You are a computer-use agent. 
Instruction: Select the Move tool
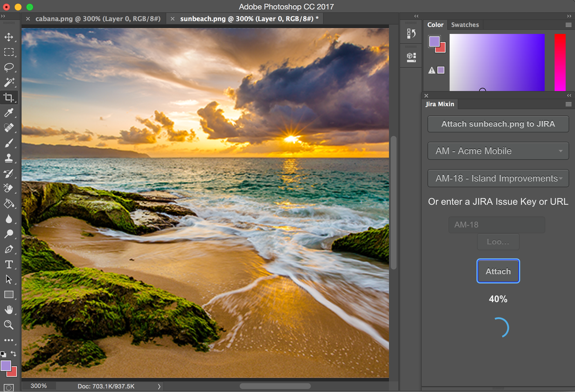9,37
